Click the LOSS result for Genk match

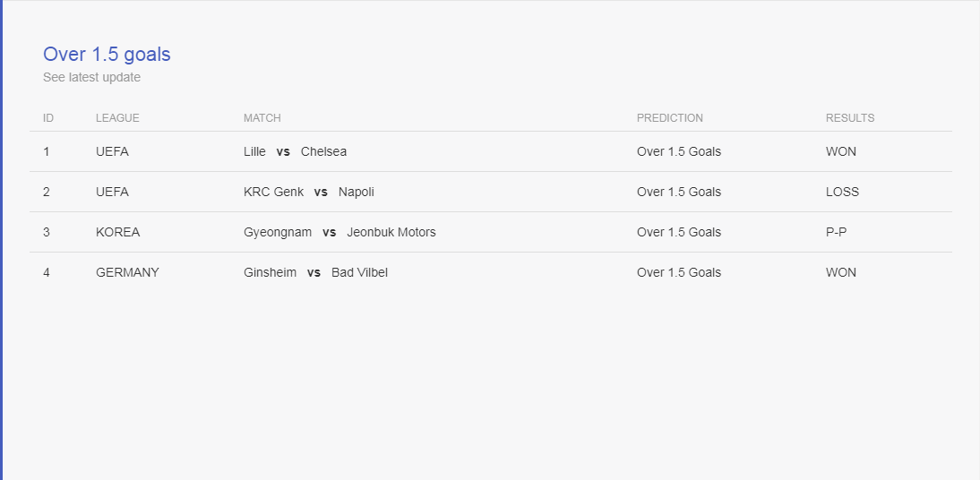842,192
